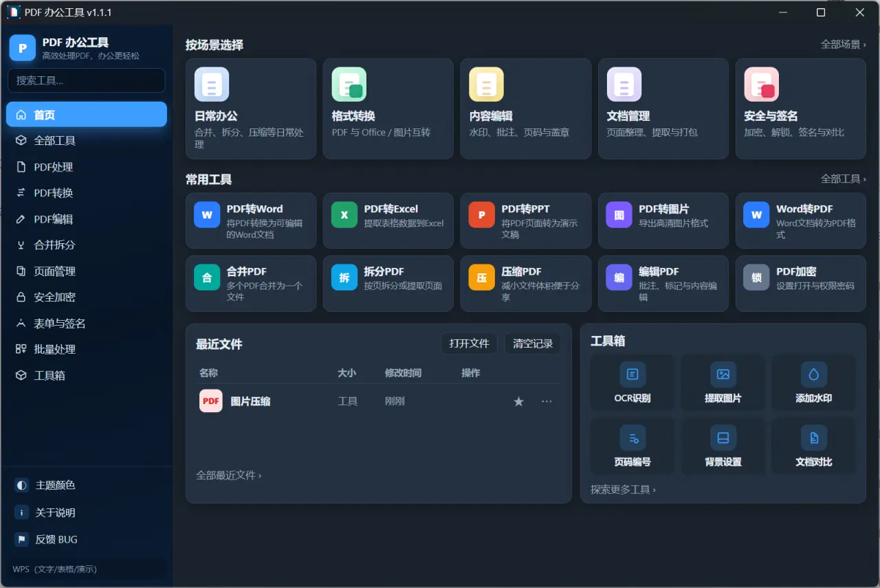
Task: Change the 主题颜色 theme setting
Action: [x=87, y=485]
